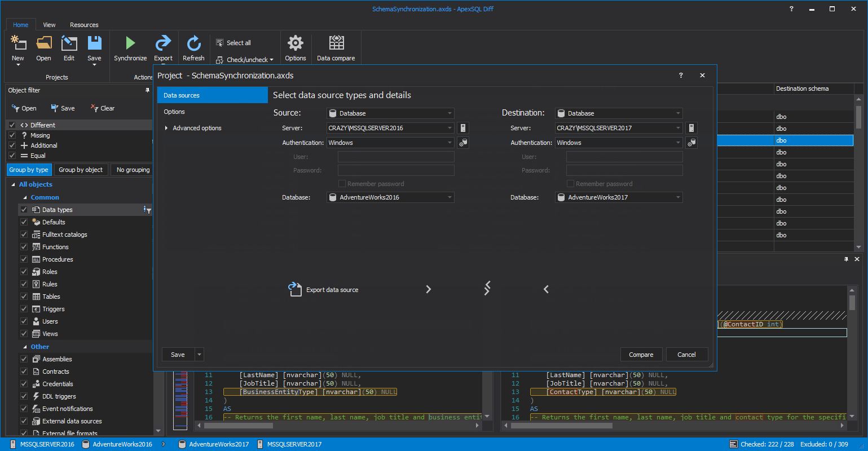The height and width of the screenshot is (451, 868).
Task: Click the Save button in the dialog
Action: click(x=178, y=355)
